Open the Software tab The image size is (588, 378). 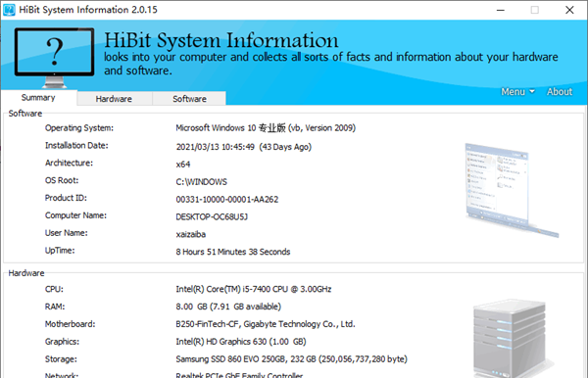tap(189, 99)
